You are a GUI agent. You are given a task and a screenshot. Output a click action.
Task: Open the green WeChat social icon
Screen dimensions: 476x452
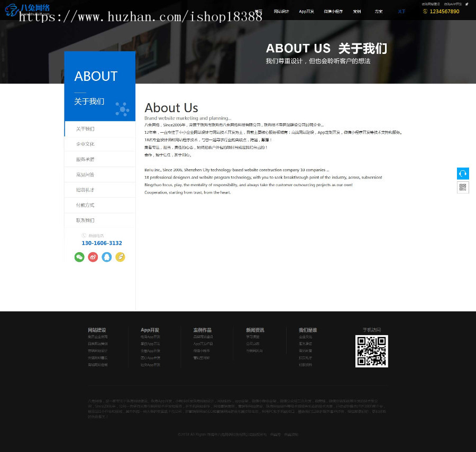[x=79, y=257]
